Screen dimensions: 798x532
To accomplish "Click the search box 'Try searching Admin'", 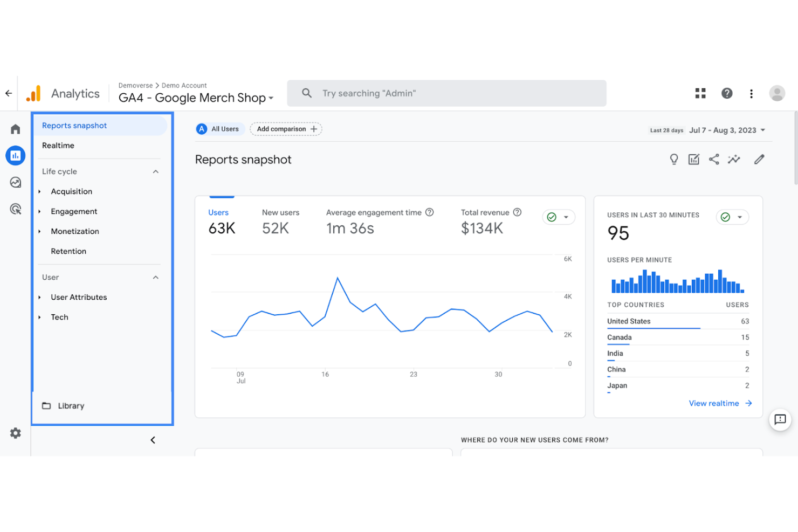I will pyautogui.click(x=446, y=93).
